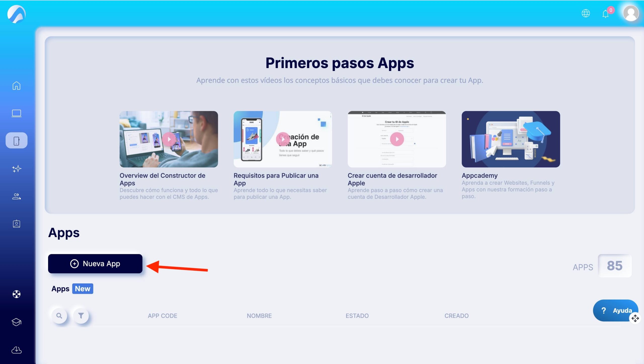Click the cloud download sidebar icon
Viewport: 644px width, 364px height.
pos(16,350)
